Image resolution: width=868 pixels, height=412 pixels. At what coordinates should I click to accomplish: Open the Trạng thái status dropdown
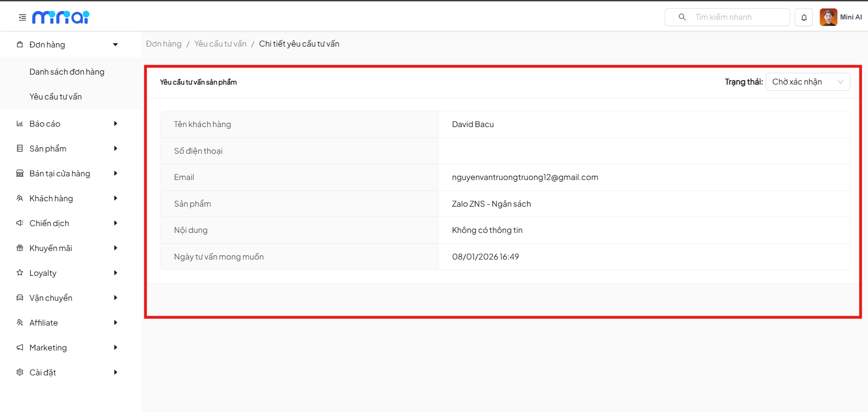[x=807, y=82]
